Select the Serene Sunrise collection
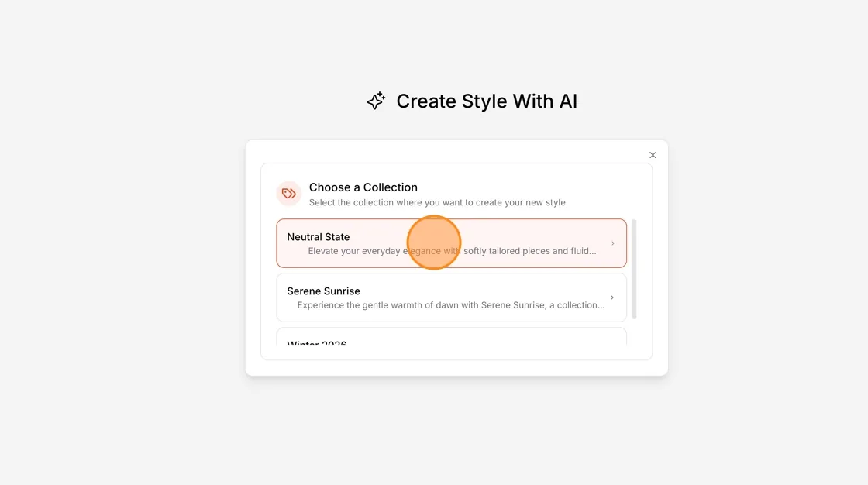868x485 pixels. pyautogui.click(x=451, y=298)
